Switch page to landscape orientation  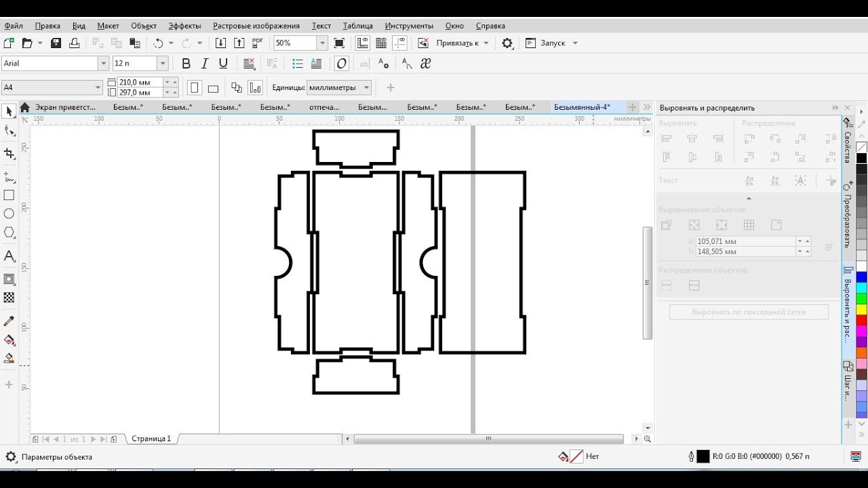(213, 87)
